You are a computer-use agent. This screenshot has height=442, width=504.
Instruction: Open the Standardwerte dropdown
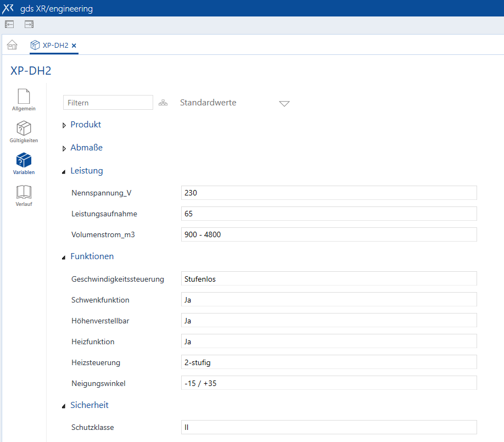pos(284,103)
